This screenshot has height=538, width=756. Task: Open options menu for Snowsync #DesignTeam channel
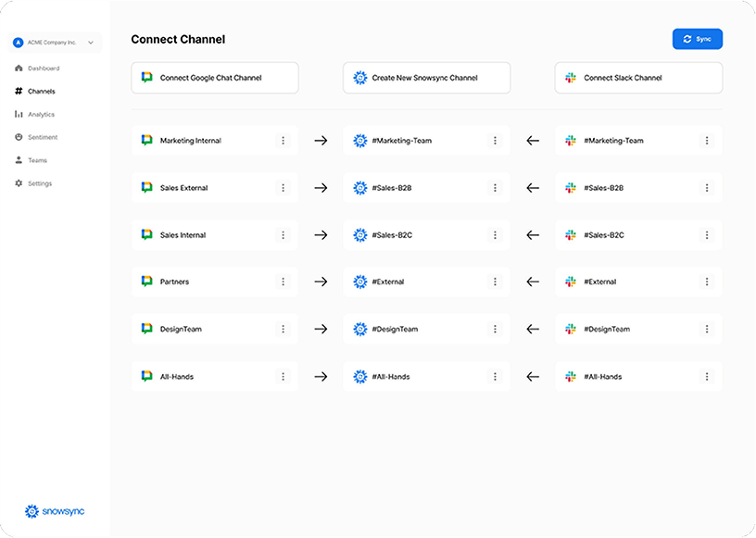pos(495,329)
